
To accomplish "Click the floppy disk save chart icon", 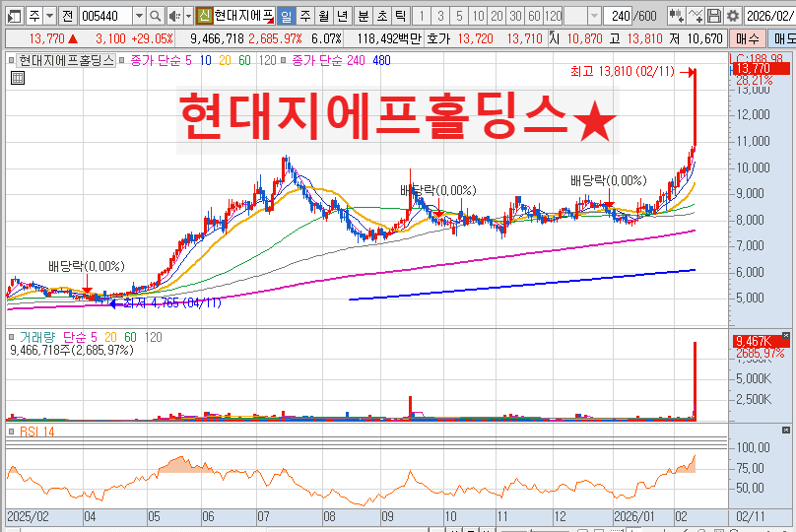I will point(714,16).
